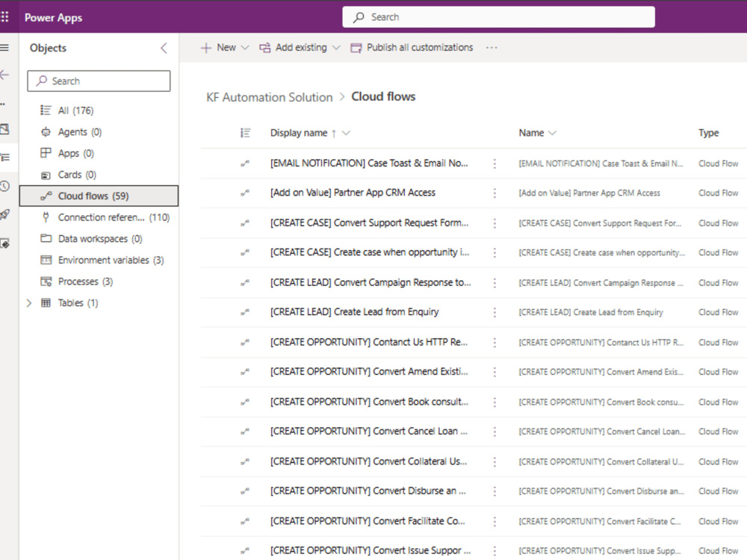This screenshot has width=747, height=560.
Task: Click flow icon of Convert Facilitate row
Action: (x=245, y=521)
